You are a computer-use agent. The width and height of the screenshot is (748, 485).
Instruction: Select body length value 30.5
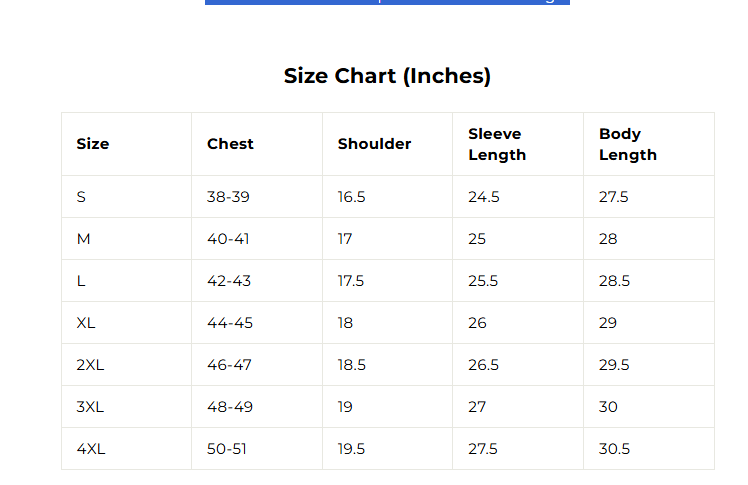click(x=614, y=449)
